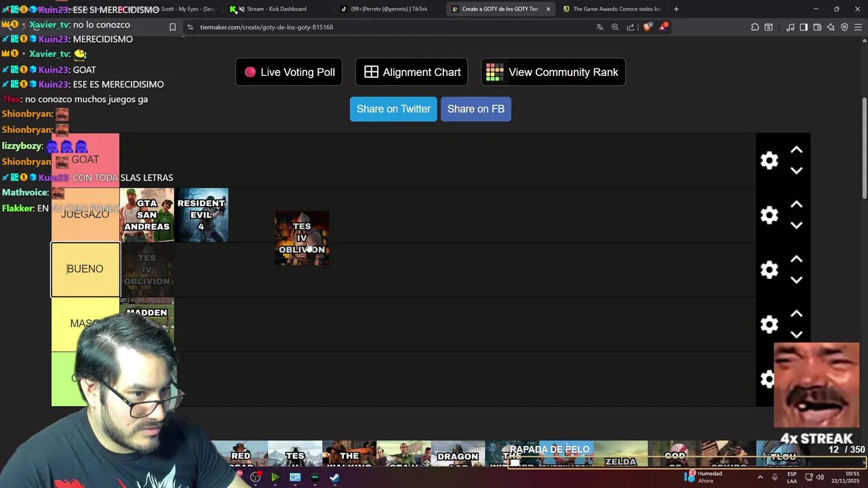Open settings gear for MAS tier

769,324
